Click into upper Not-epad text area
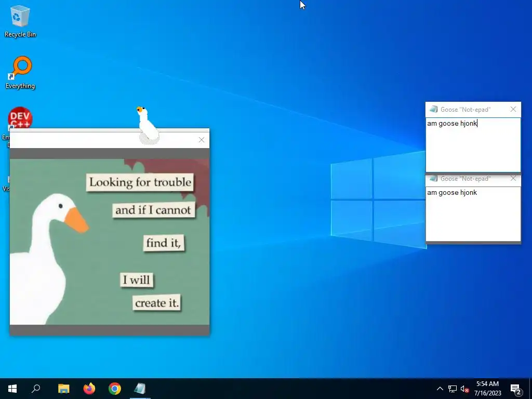Viewport: 532px width, 399px height. click(473, 145)
